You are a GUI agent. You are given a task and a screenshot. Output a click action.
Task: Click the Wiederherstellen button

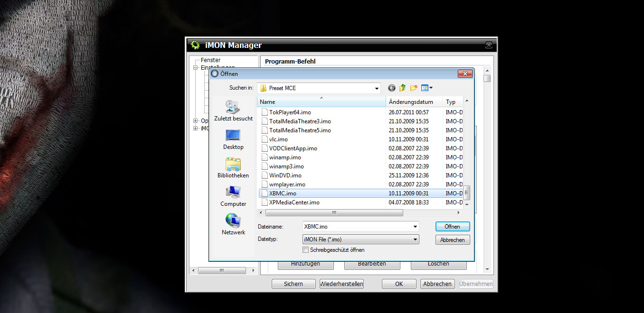point(341,284)
